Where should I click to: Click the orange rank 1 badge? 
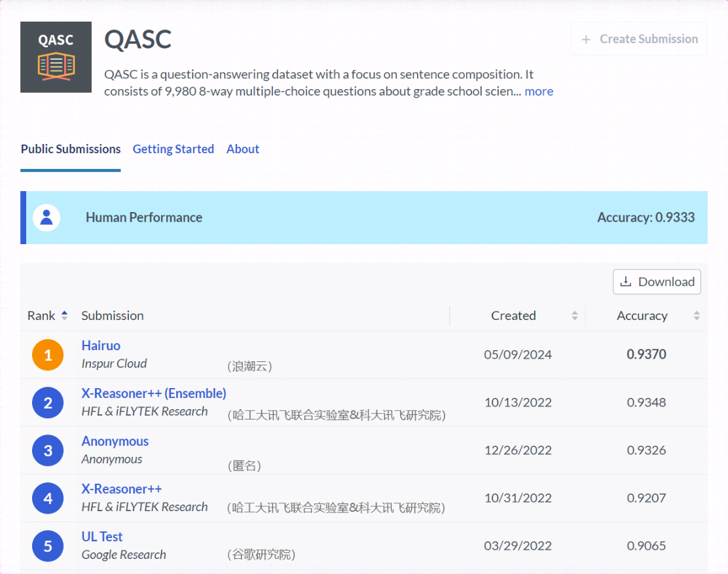(48, 355)
